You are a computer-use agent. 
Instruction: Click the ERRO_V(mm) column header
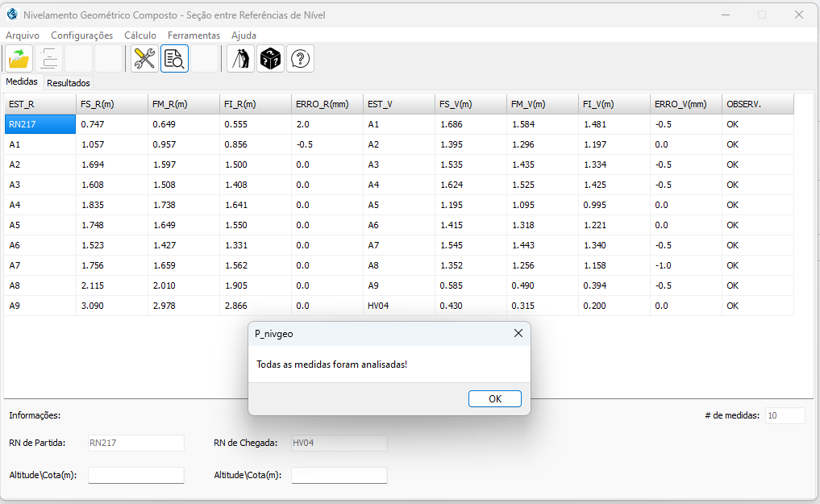click(685, 104)
